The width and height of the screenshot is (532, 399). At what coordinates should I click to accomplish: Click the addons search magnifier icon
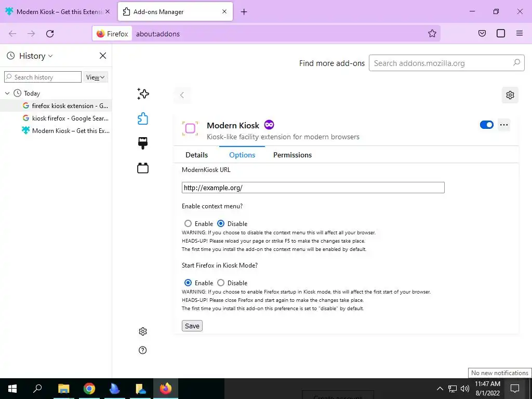[516, 63]
